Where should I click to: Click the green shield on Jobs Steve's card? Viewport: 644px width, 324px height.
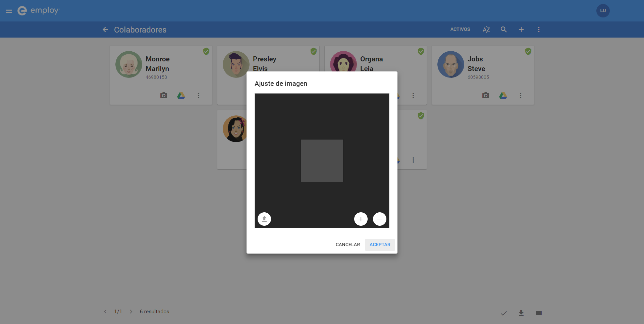[528, 51]
